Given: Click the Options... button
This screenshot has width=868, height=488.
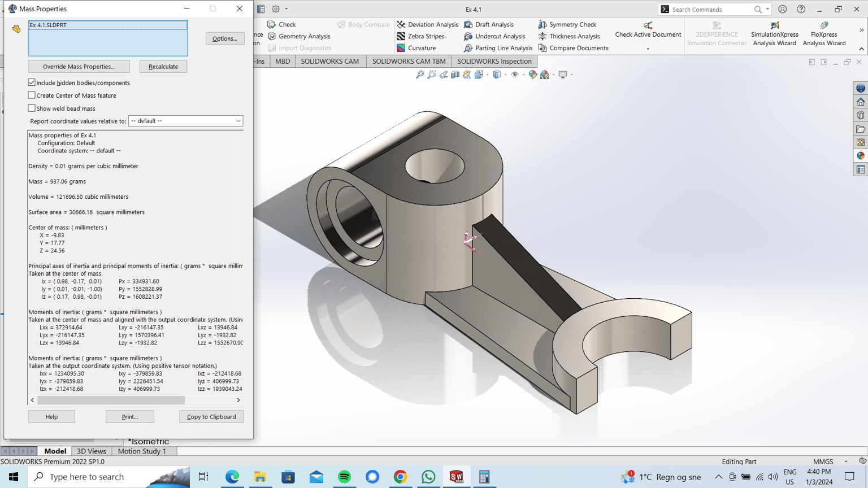Looking at the screenshot, I should [225, 38].
